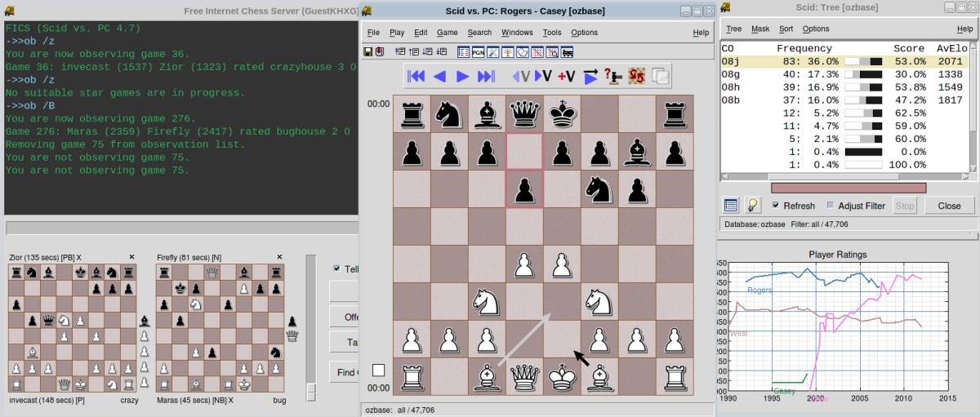Open the Help menu in Tree window

[x=965, y=29]
